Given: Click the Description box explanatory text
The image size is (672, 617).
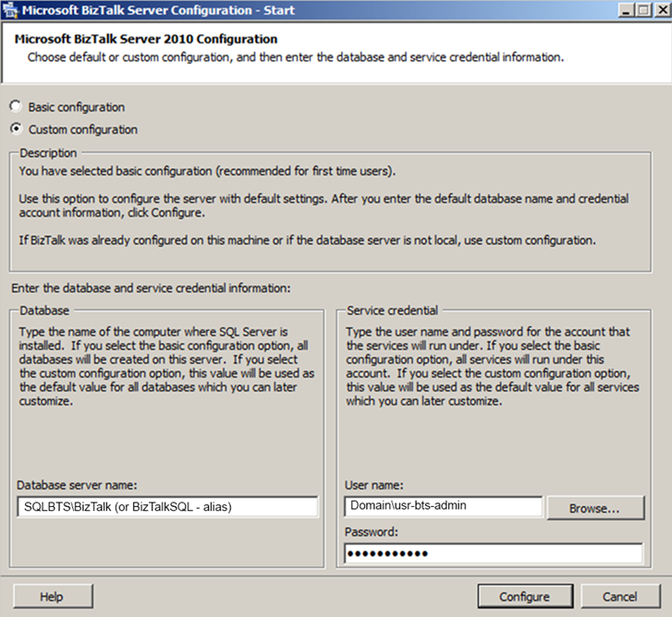Looking at the screenshot, I should tap(305, 206).
